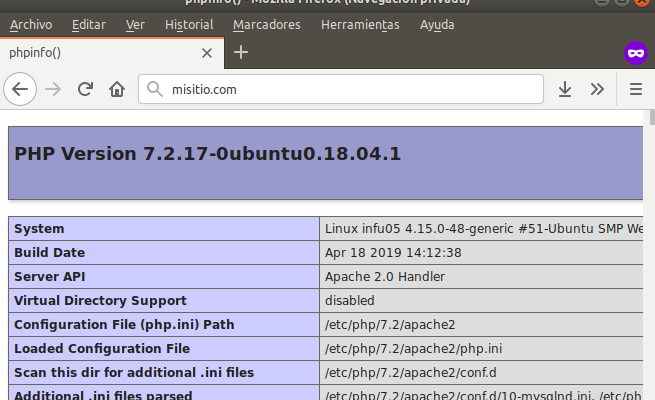Open the Historial menu

[x=189, y=25]
